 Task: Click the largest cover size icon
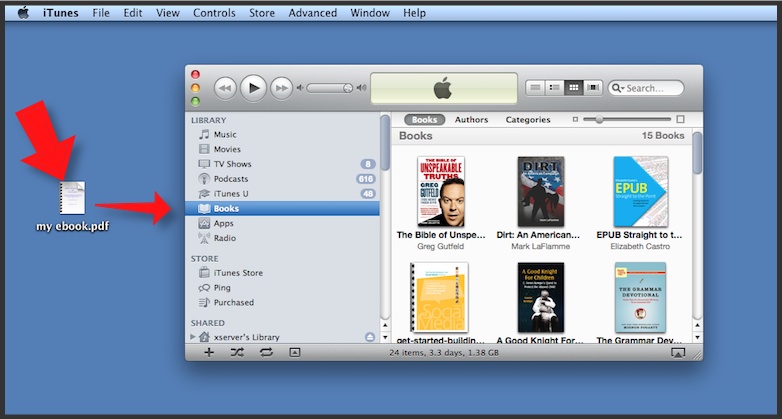click(x=680, y=119)
